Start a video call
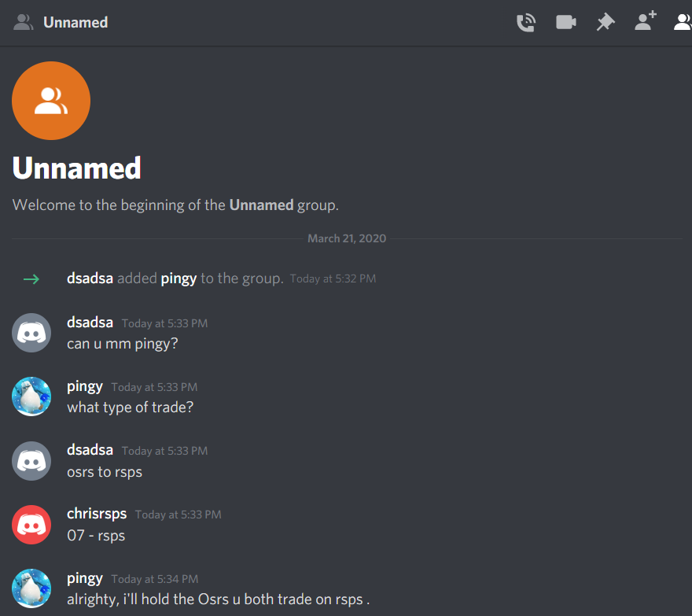 [x=565, y=22]
